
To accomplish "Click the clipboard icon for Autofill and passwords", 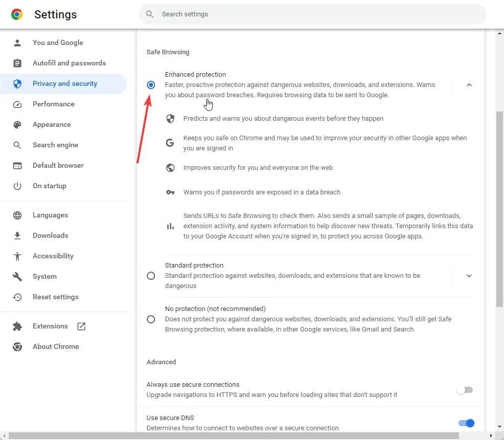I will tap(17, 63).
